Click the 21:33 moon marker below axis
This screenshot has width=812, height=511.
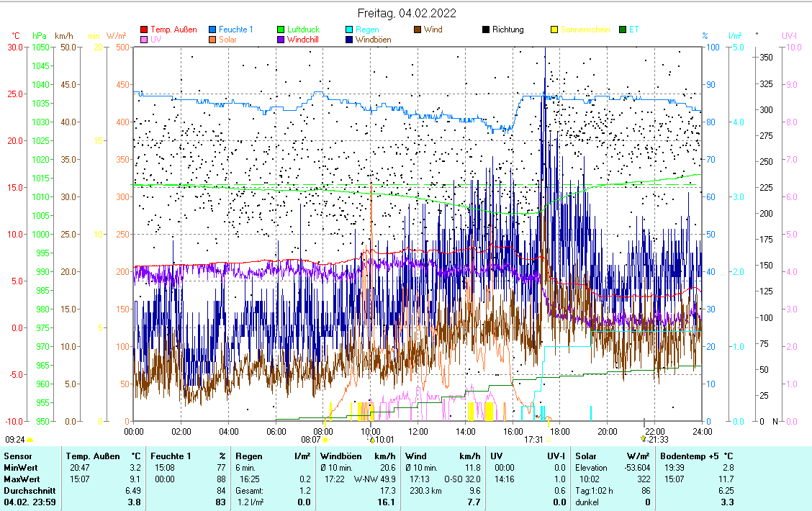pyautogui.click(x=658, y=439)
